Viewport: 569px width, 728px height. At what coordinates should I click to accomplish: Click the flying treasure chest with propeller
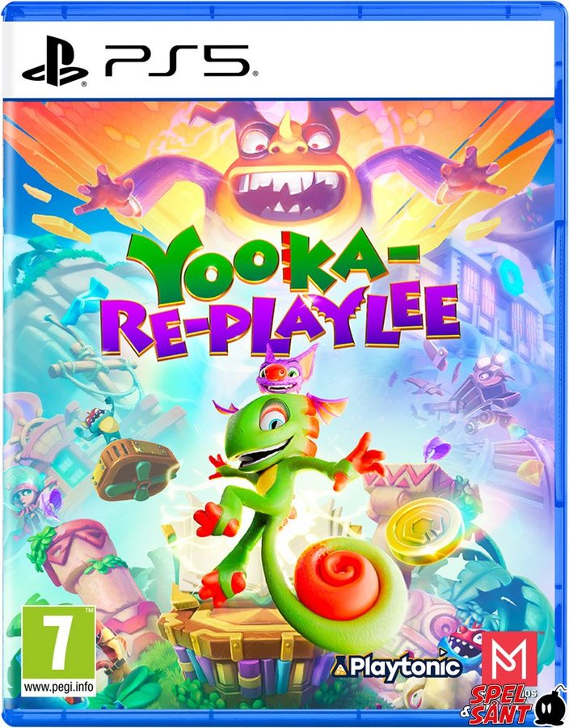[134, 470]
